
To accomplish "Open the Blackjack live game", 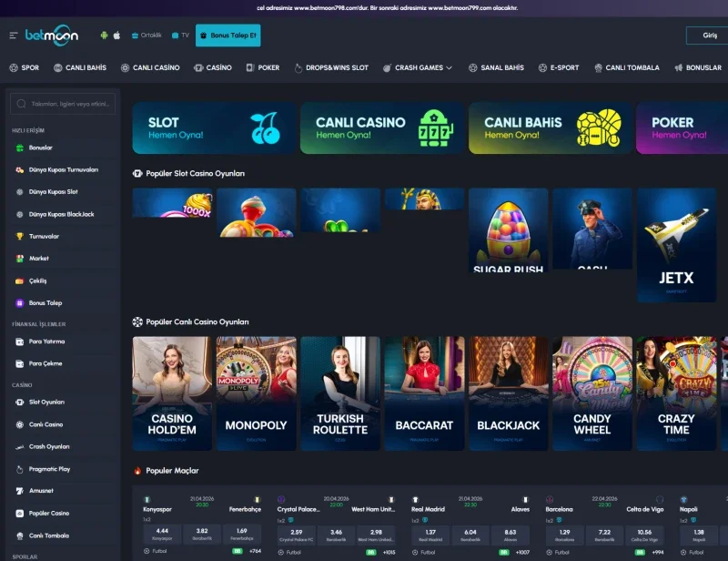I will click(x=509, y=393).
